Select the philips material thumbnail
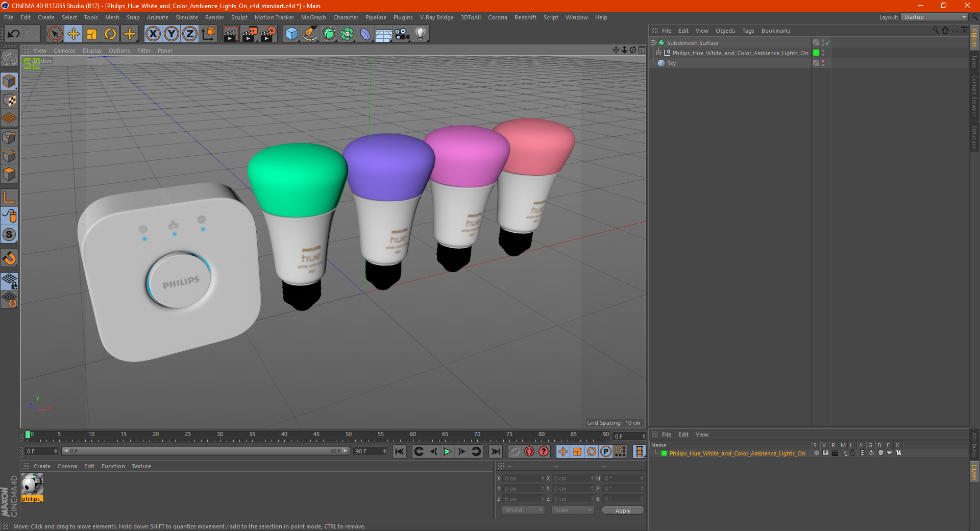The image size is (980, 531). tap(32, 487)
